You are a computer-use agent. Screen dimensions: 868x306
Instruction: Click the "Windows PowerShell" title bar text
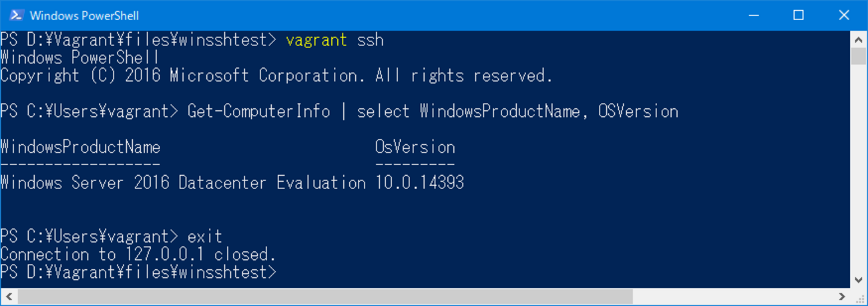84,15
